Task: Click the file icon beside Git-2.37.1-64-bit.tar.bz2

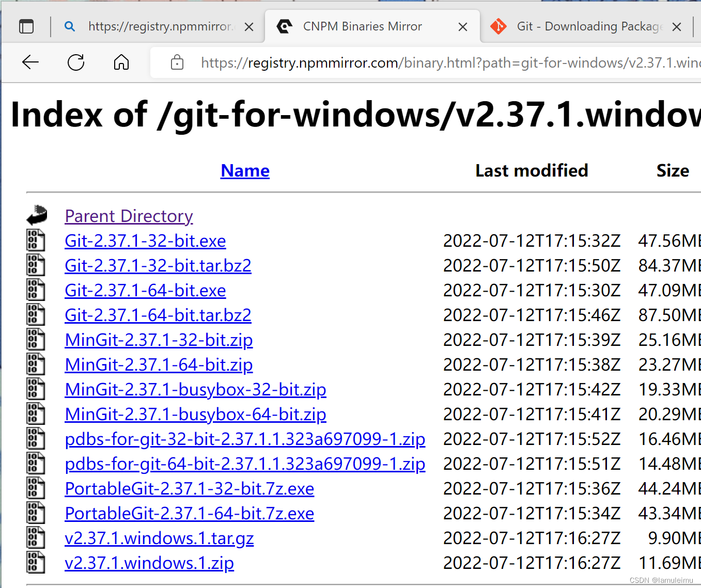Action: point(36,314)
